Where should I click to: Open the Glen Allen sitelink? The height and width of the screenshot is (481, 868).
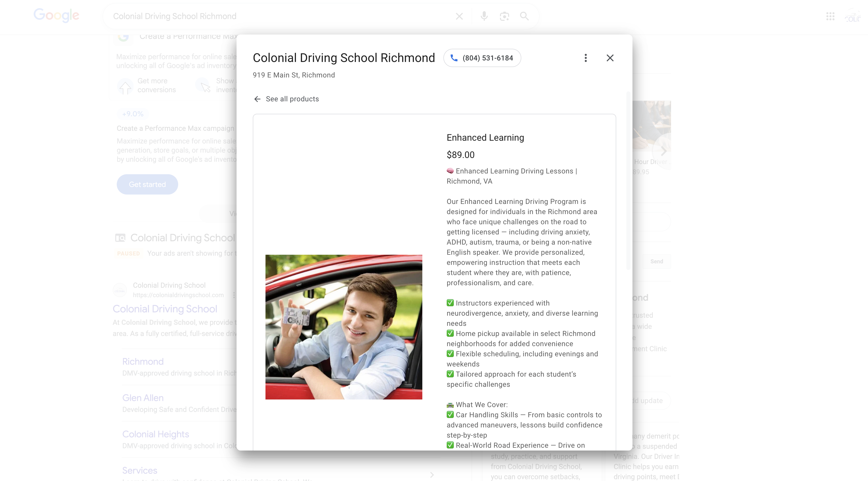tap(143, 398)
